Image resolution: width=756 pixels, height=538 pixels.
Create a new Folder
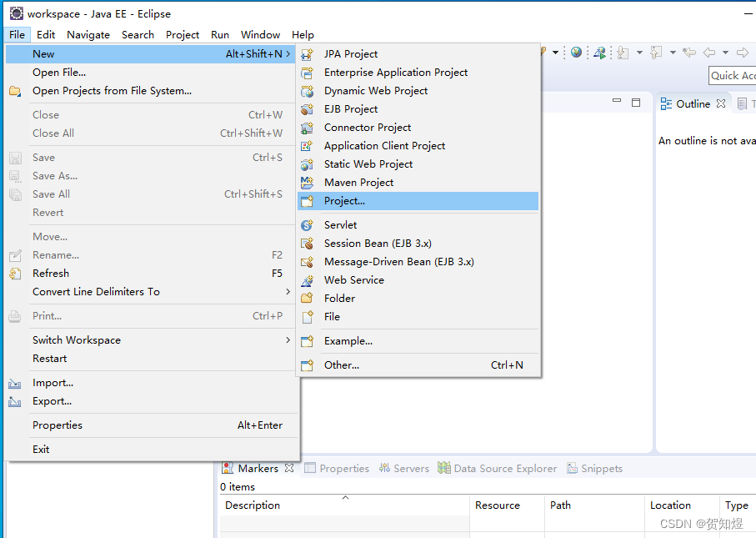coord(418,298)
